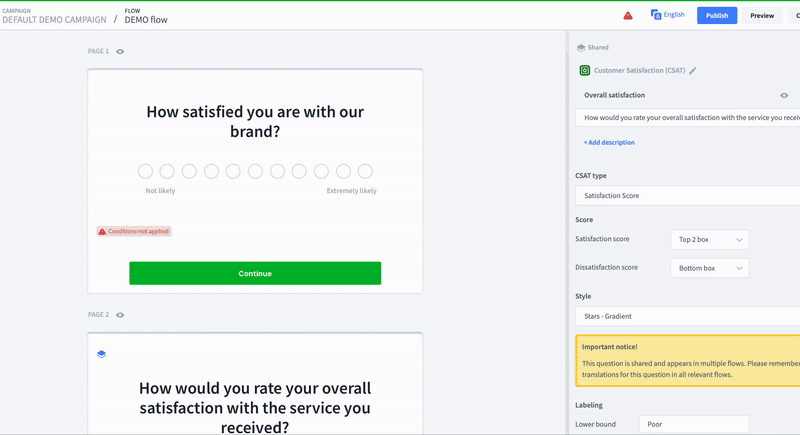Click the green CSAT question type icon
The image size is (800, 435).
(585, 70)
